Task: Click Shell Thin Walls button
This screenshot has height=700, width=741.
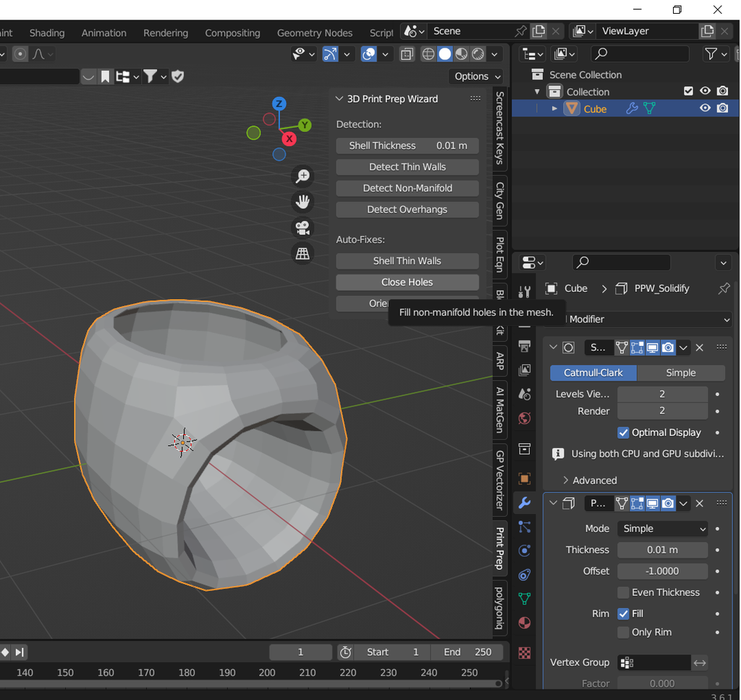Action: (407, 261)
